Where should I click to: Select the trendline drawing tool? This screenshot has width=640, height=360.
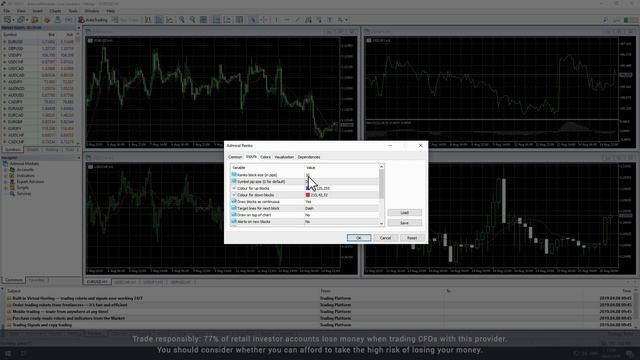pos(298,20)
